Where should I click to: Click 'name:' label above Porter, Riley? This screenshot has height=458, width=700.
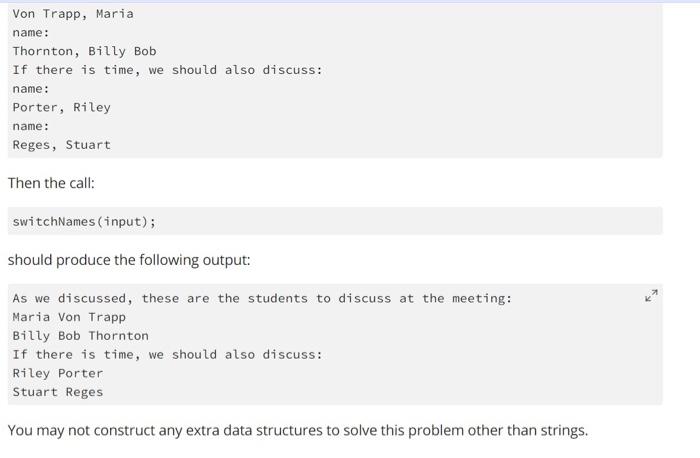[31, 89]
